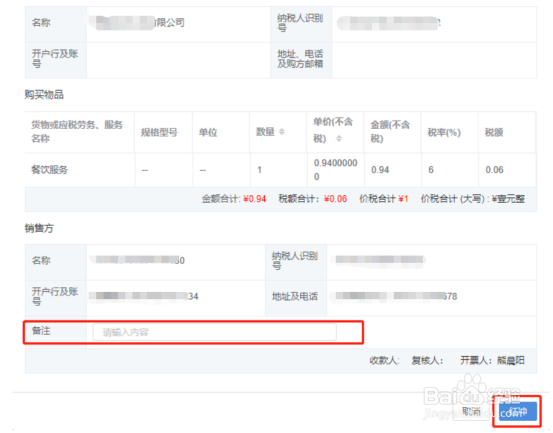Sort by 单价(不含税) column sort arrows
Viewport: 553px width, 433px height.
[339, 138]
